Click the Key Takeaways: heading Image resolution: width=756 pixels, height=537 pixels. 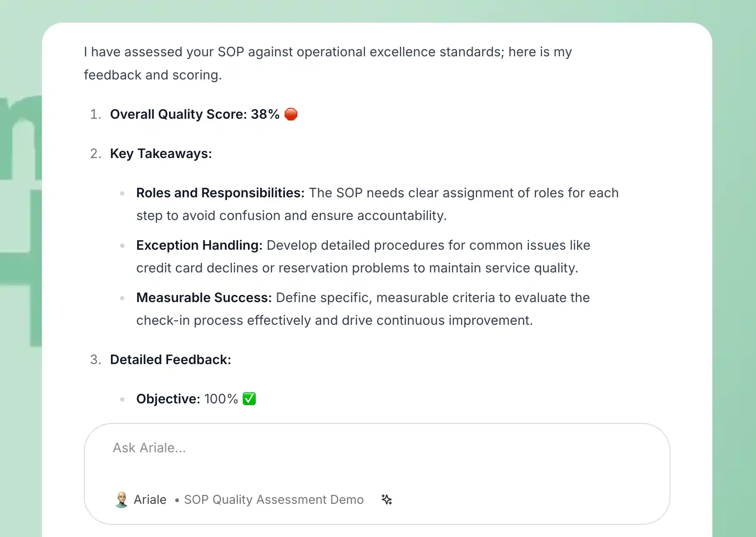[x=161, y=154]
